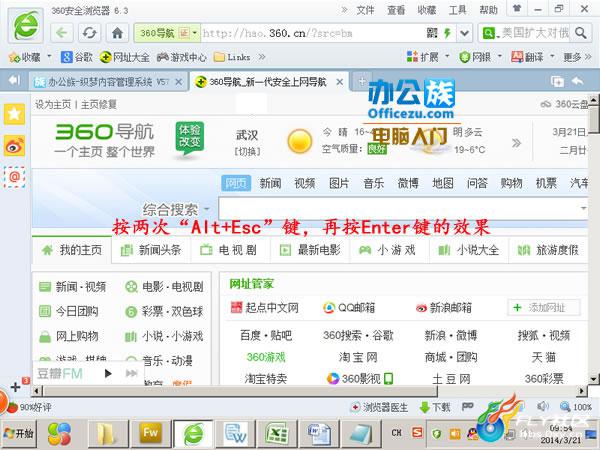Open the 360导航 address bar dropdown

194,33
